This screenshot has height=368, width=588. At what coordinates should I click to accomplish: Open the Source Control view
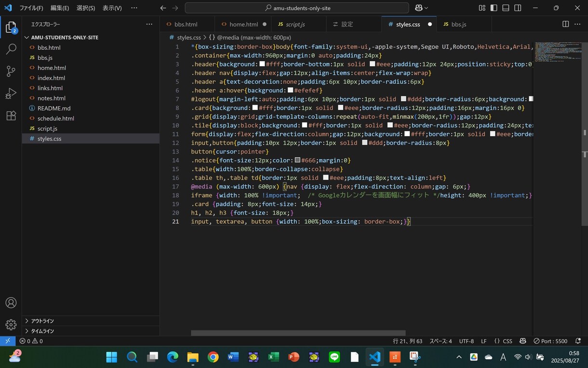(x=11, y=71)
